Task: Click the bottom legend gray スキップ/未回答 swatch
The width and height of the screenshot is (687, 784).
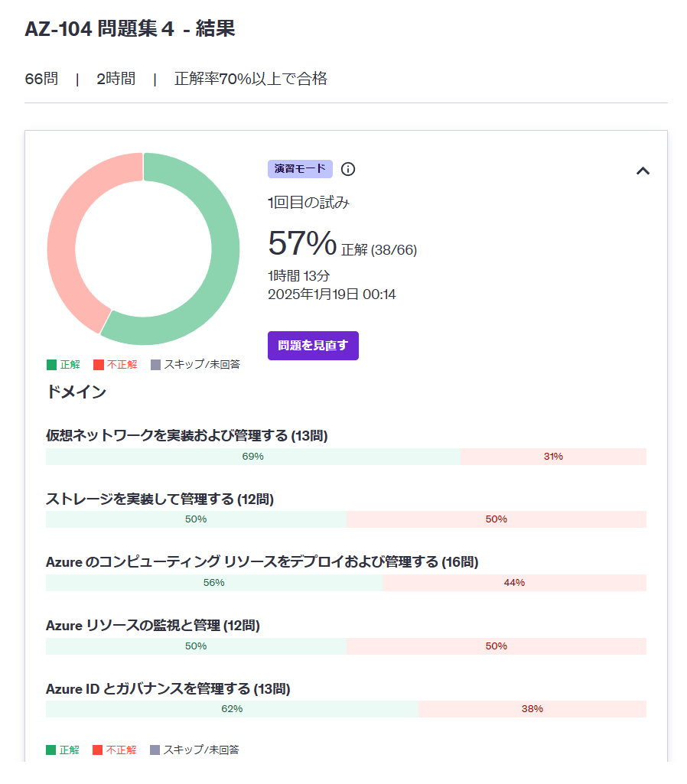Action: tap(155, 750)
